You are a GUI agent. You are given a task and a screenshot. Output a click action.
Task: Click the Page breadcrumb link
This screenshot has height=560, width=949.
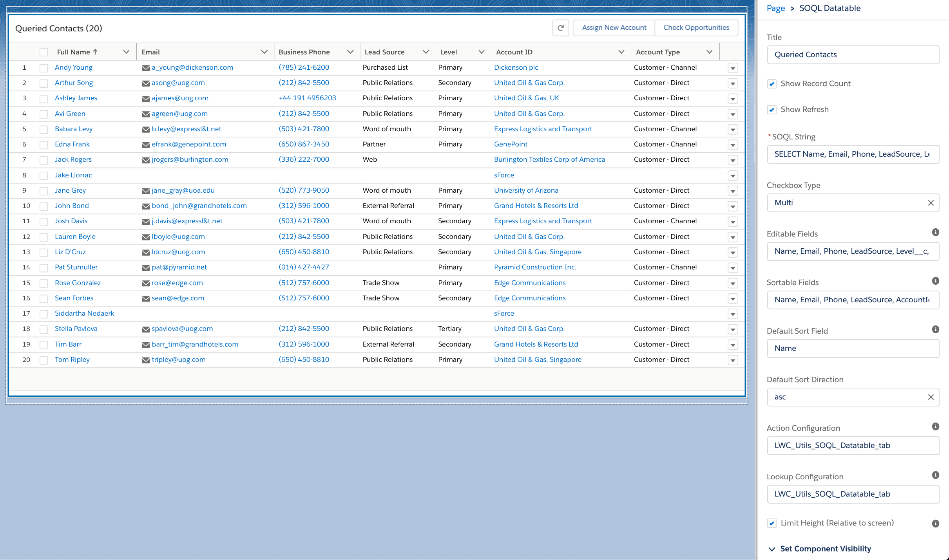pos(775,8)
